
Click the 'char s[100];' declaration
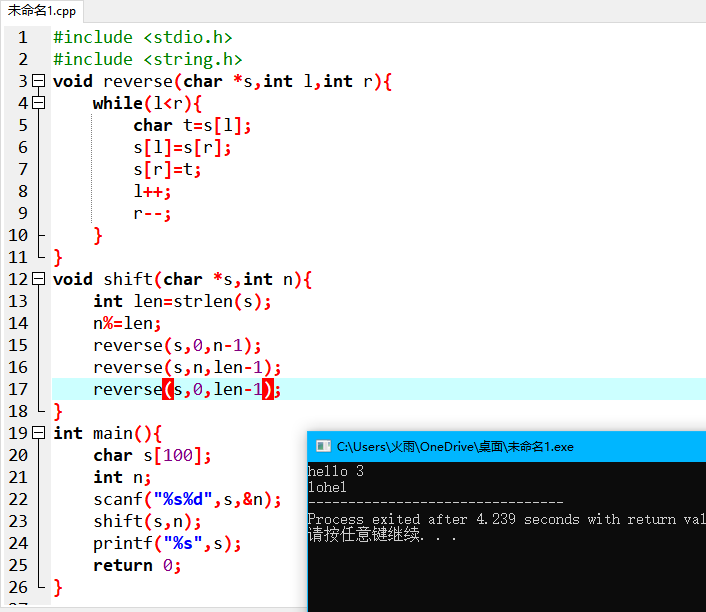(x=152, y=455)
